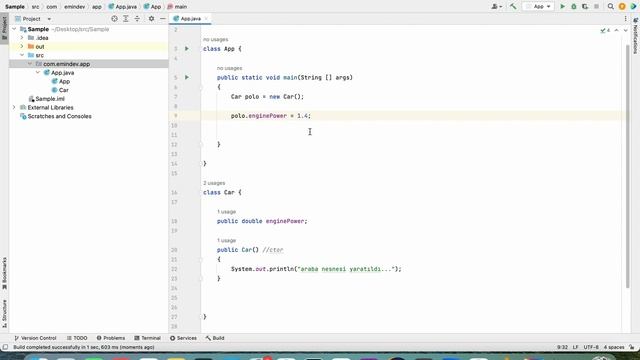Run App with the green play button
Screen dimensions: 640x360
click(x=562, y=7)
